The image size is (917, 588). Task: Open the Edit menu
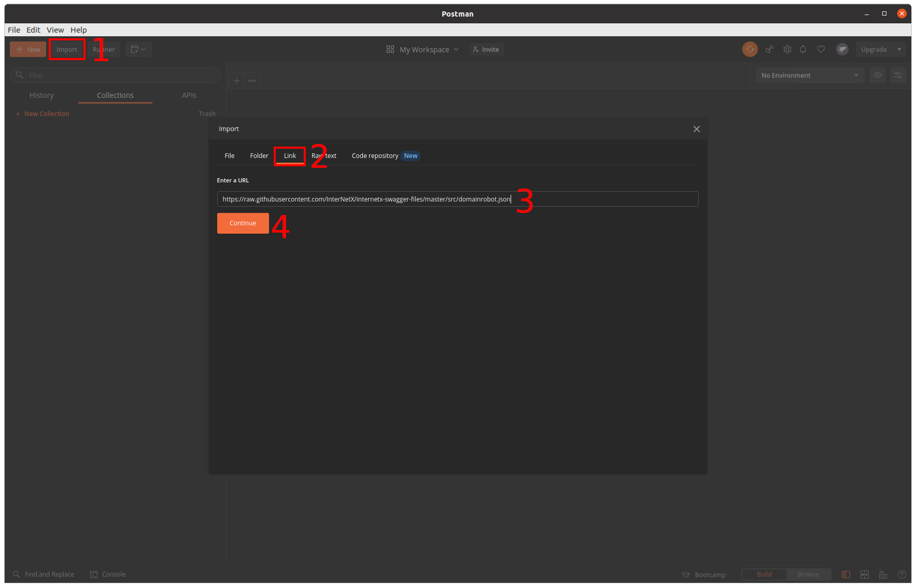click(33, 30)
